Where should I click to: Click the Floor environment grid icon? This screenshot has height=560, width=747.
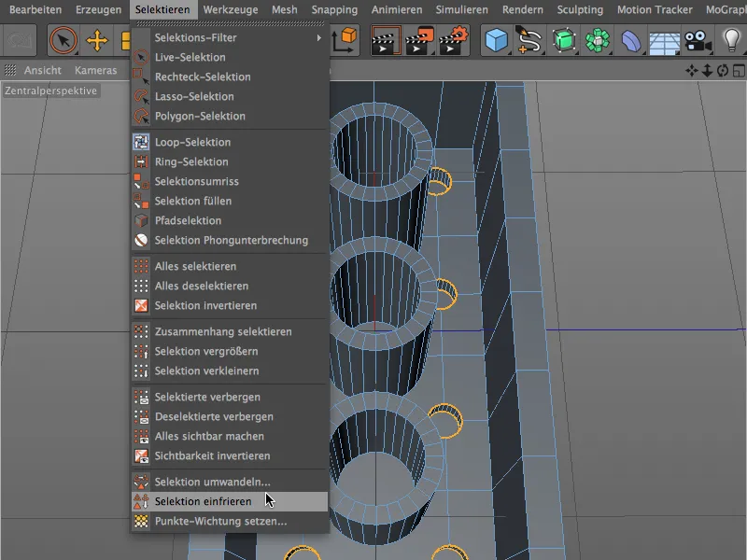click(664, 42)
